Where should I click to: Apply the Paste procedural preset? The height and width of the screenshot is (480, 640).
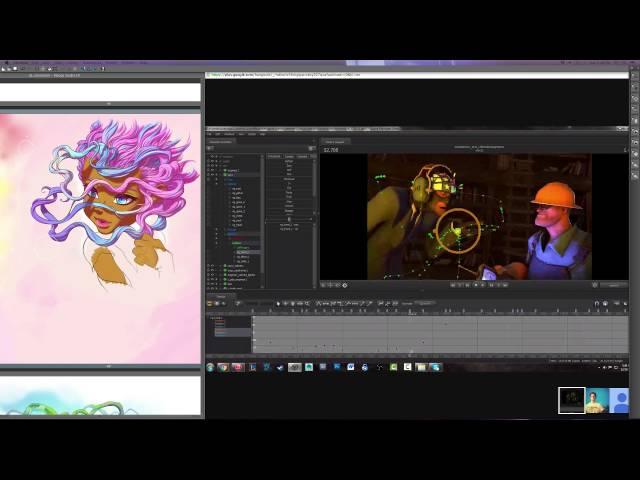pyautogui.click(x=289, y=193)
